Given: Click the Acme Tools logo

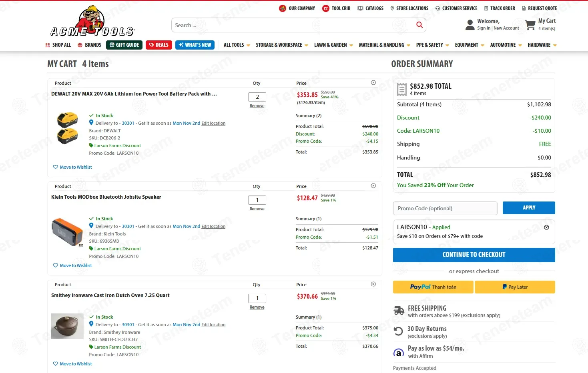Looking at the screenshot, I should (x=92, y=21).
